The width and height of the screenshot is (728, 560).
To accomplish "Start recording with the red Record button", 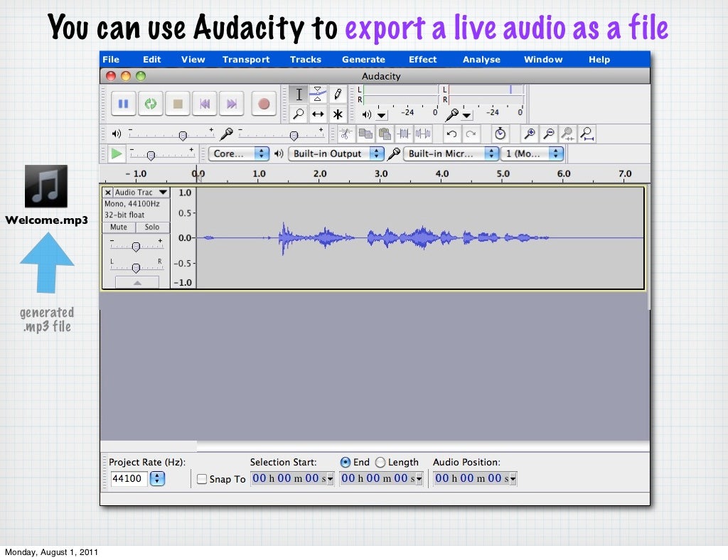I will (x=264, y=104).
